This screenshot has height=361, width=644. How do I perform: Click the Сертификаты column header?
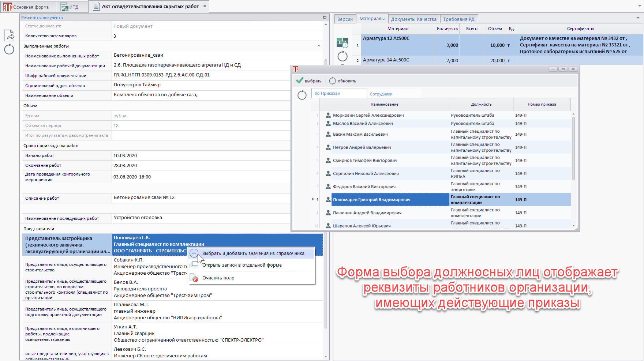point(580,29)
